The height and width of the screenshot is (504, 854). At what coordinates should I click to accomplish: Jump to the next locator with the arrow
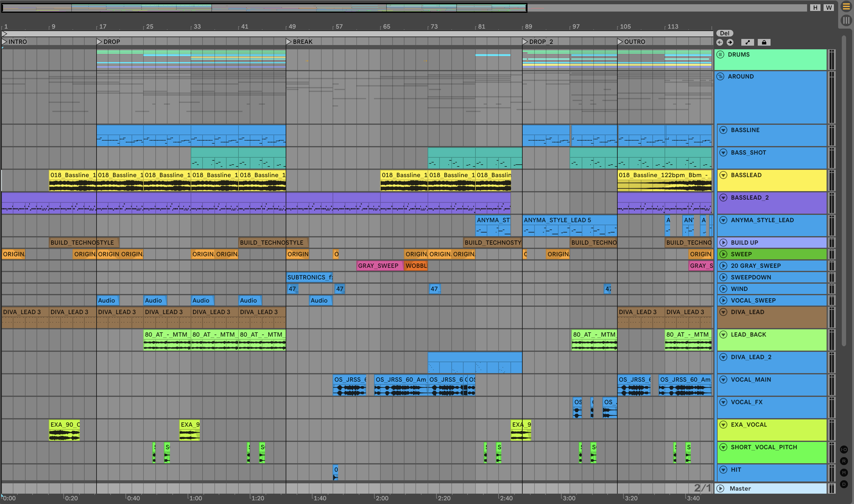click(730, 42)
